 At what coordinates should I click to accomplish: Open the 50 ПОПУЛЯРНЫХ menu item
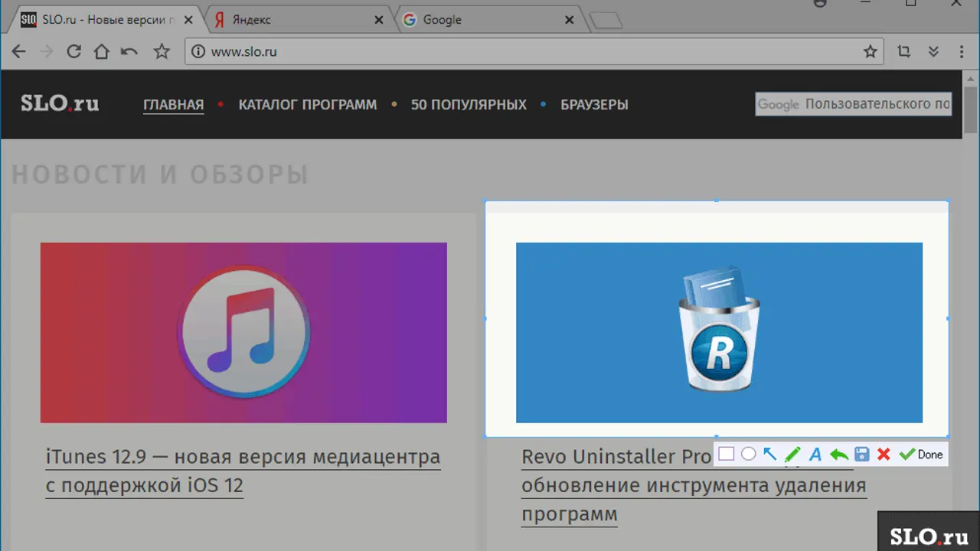(x=469, y=105)
